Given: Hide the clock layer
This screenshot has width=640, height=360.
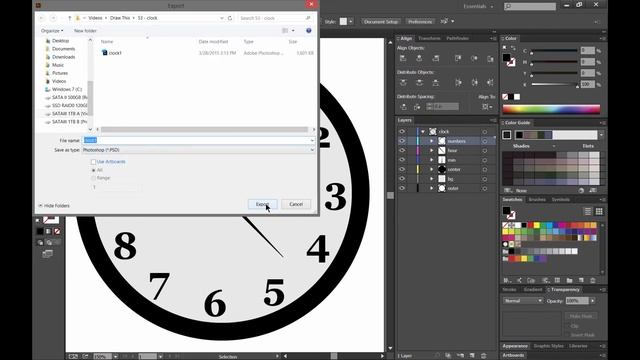Looking at the screenshot, I should (402, 131).
